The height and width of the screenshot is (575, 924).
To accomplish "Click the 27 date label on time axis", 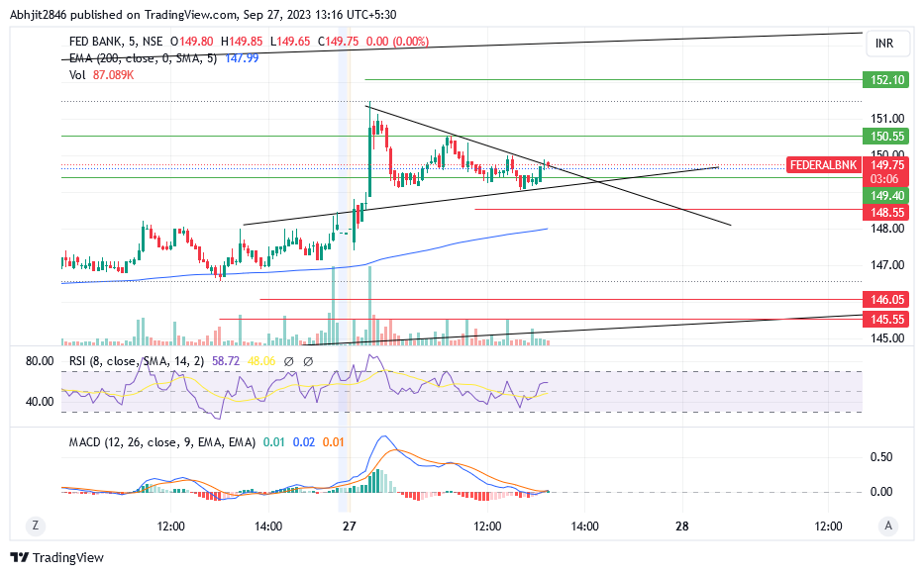I will pyautogui.click(x=350, y=526).
